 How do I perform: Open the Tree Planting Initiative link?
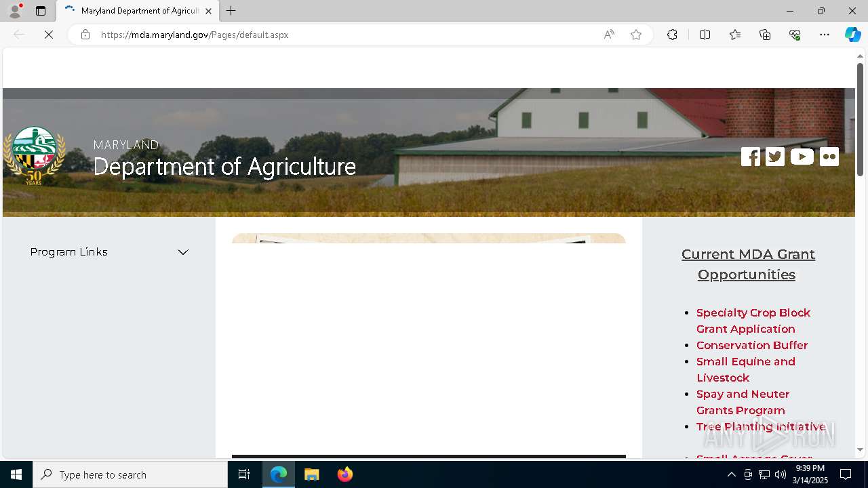point(760,426)
